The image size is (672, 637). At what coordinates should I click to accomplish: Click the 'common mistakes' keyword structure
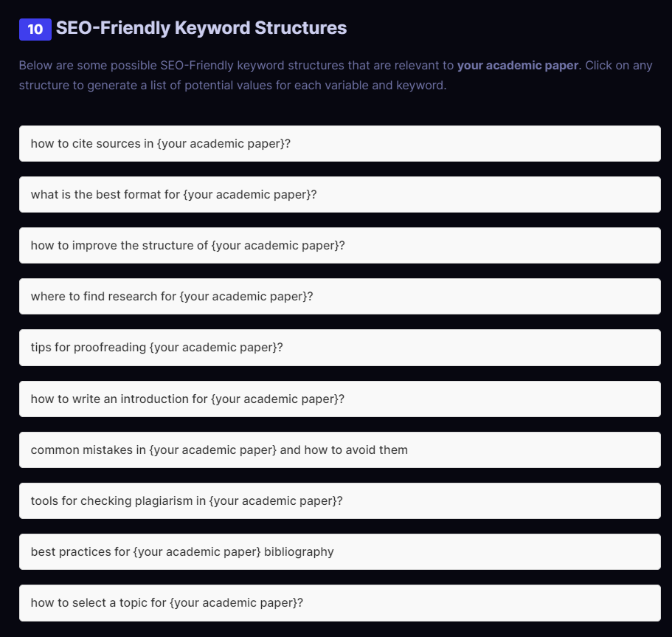(339, 450)
